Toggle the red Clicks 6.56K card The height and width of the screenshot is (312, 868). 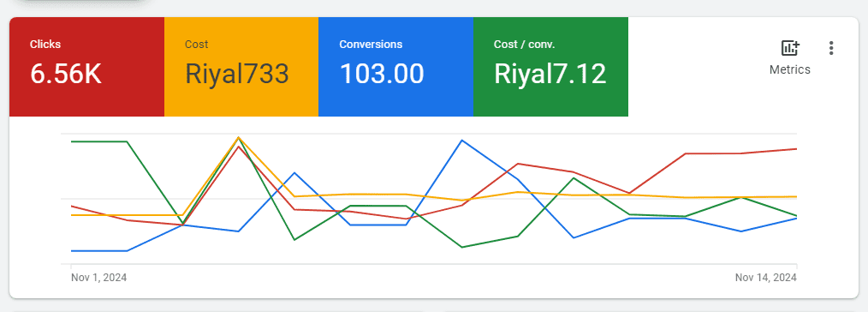click(87, 67)
